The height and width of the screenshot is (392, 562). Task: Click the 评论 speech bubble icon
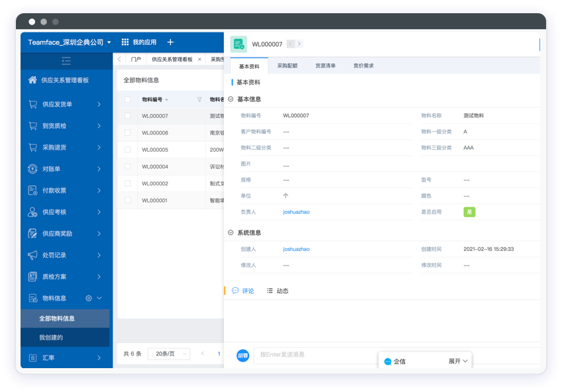coord(235,291)
